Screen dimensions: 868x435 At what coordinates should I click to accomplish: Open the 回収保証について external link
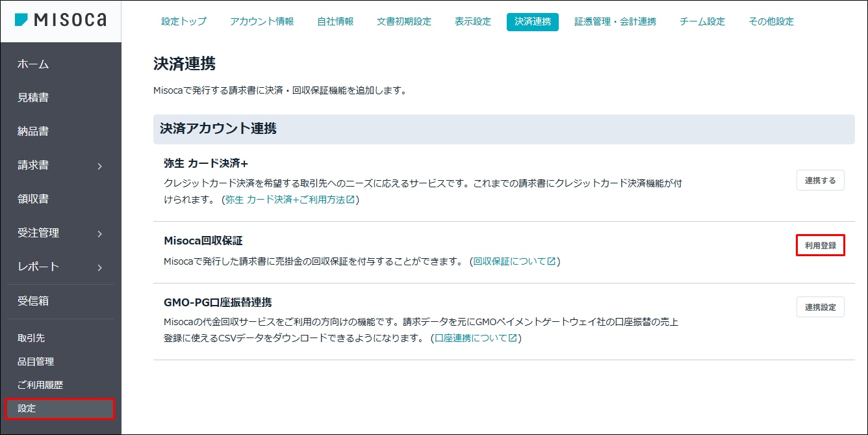click(x=514, y=261)
